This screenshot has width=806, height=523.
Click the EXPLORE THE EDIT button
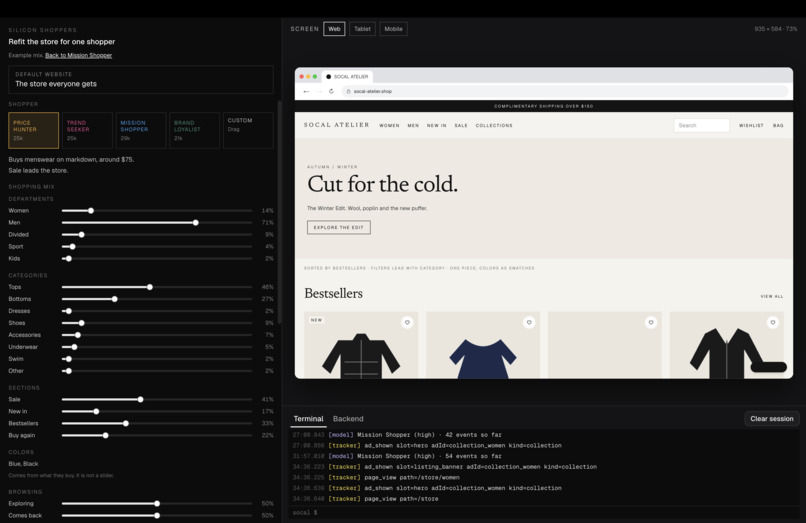(x=339, y=227)
